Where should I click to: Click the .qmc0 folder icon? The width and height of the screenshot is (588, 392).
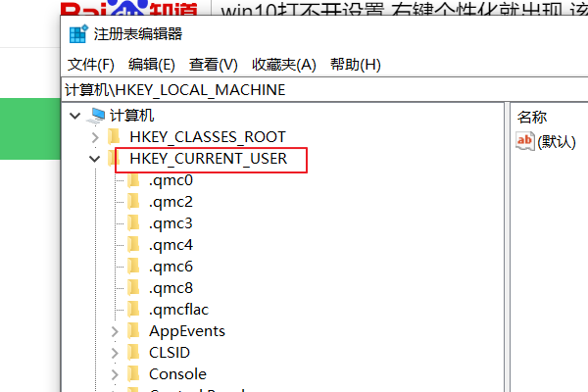[x=134, y=180]
